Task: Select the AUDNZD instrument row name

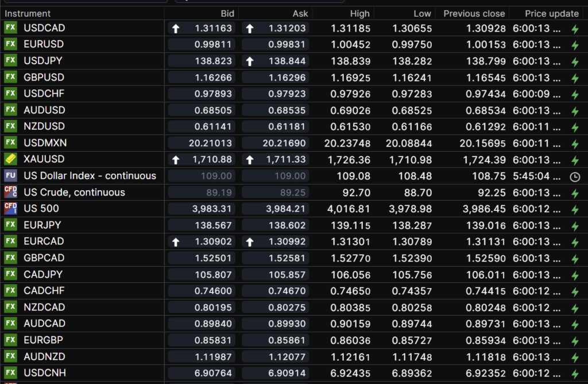Action: point(44,356)
